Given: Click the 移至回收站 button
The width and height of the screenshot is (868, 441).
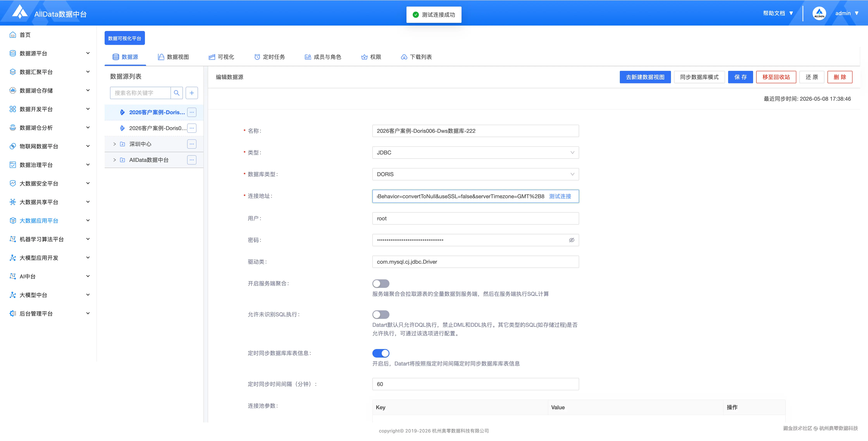Looking at the screenshot, I should click(x=776, y=77).
